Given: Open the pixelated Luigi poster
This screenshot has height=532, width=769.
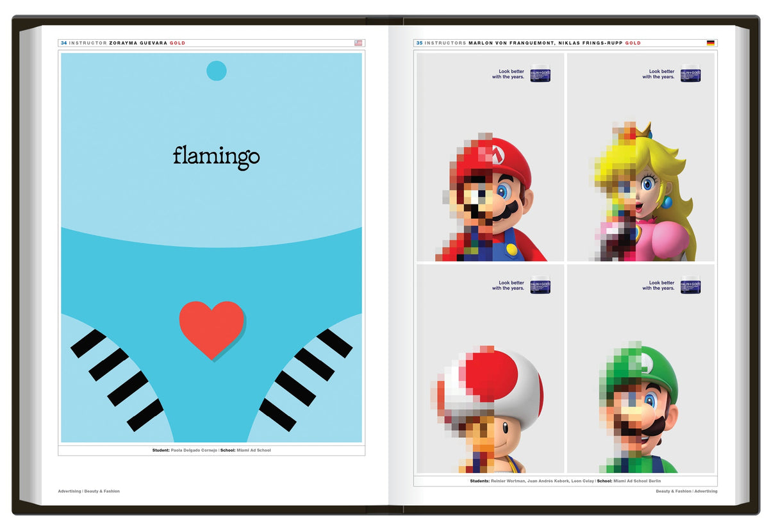Looking at the screenshot, I should 641,369.
